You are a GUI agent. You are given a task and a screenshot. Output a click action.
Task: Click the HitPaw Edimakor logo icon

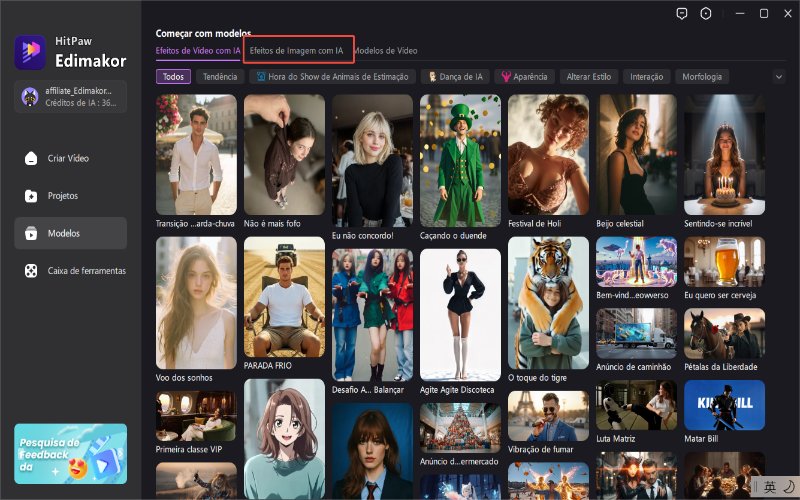tap(30, 51)
